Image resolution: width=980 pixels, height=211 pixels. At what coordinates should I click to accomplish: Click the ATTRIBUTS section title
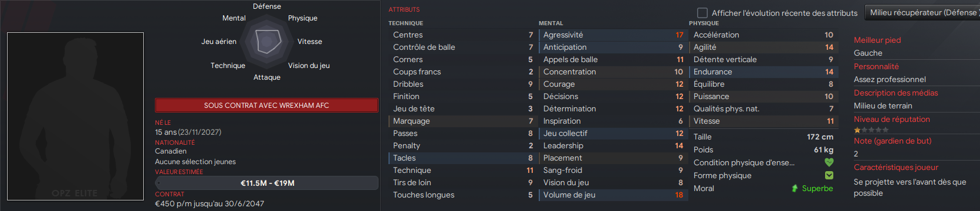(404, 9)
